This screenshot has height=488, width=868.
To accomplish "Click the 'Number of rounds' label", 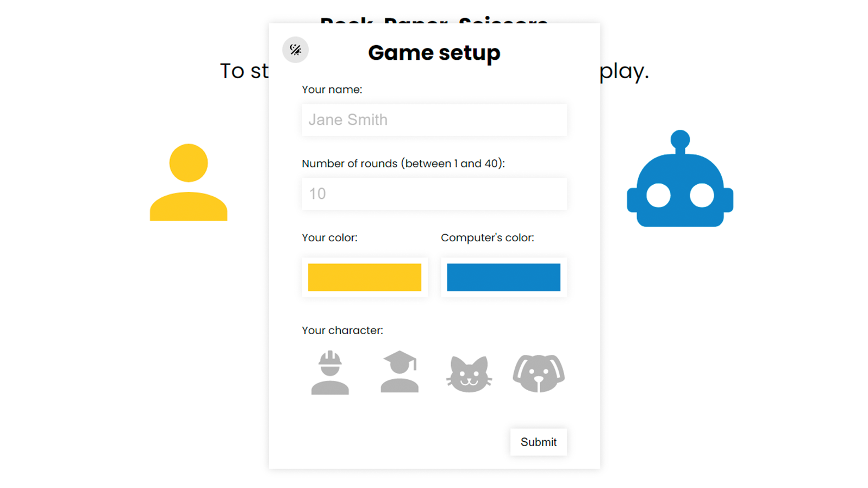I will pos(403,164).
